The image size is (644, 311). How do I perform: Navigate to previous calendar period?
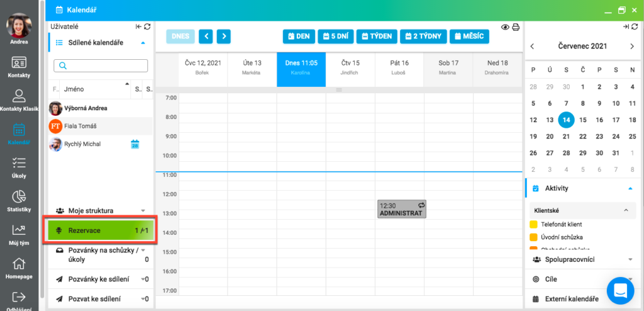tap(206, 37)
